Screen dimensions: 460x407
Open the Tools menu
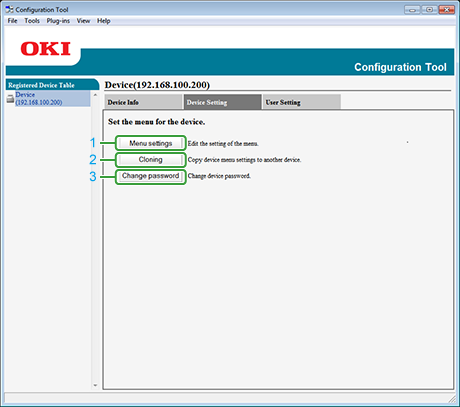coord(32,21)
